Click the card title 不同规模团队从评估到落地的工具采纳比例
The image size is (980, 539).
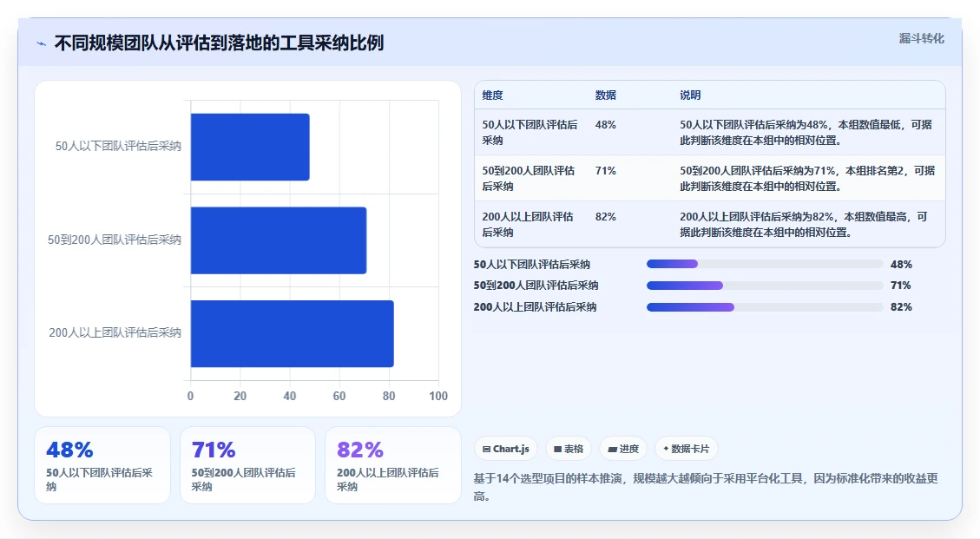click(x=219, y=43)
